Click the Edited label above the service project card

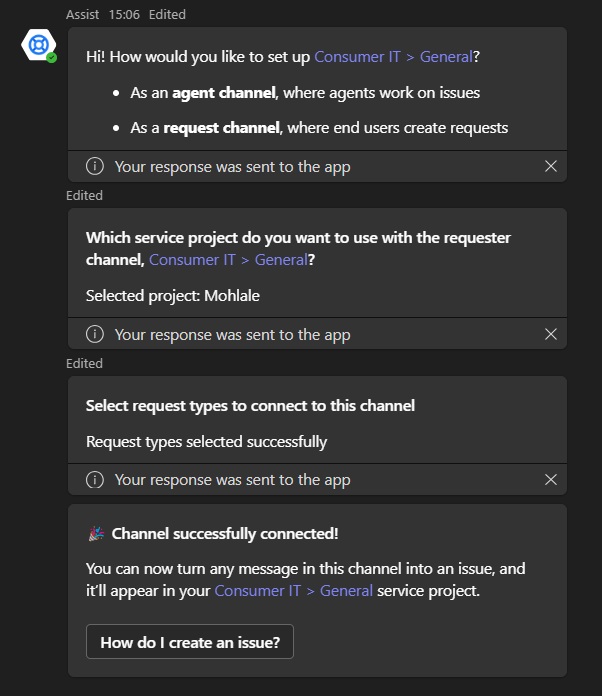(x=84, y=195)
